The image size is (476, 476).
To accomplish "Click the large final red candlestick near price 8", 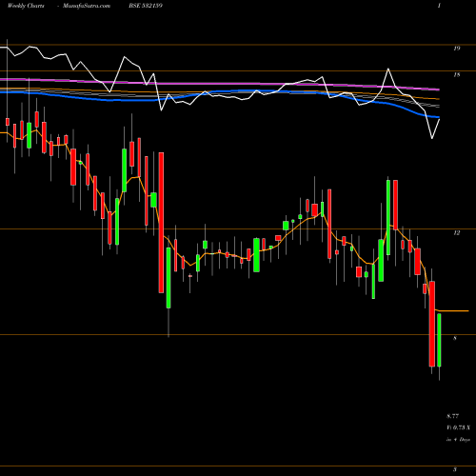I will pos(432,324).
